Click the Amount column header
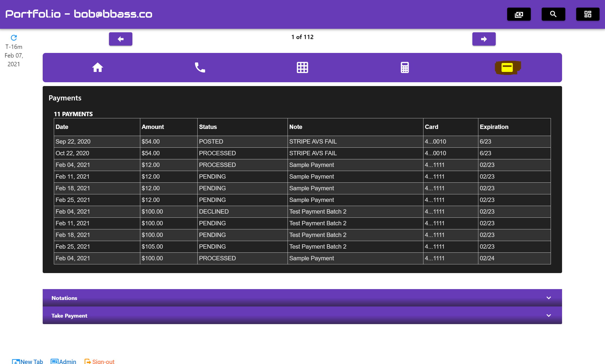This screenshot has width=605, height=364. pos(153,127)
